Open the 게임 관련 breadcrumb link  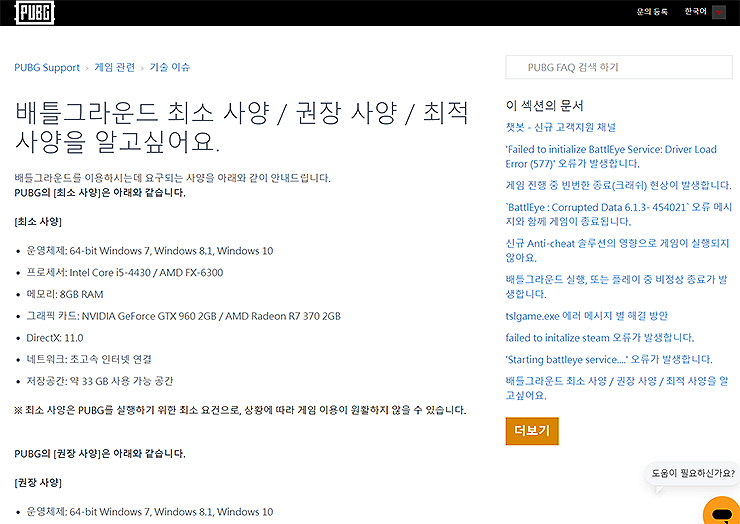(115, 67)
